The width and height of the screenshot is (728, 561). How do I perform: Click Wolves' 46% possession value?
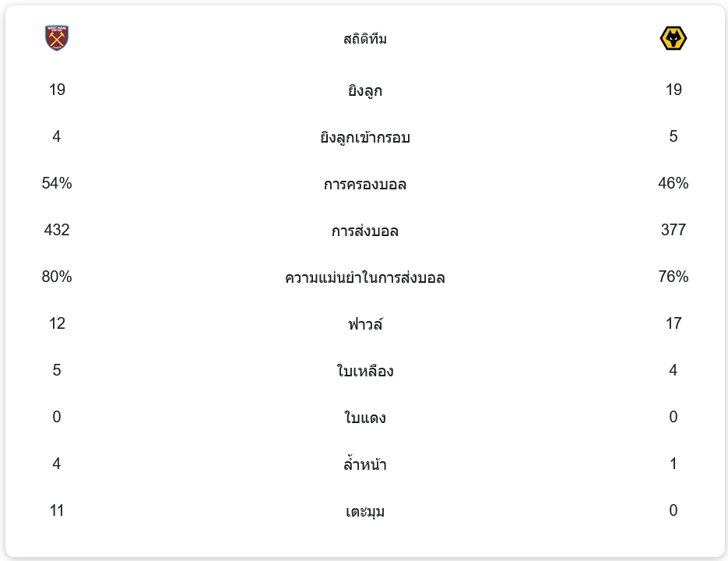click(x=673, y=183)
